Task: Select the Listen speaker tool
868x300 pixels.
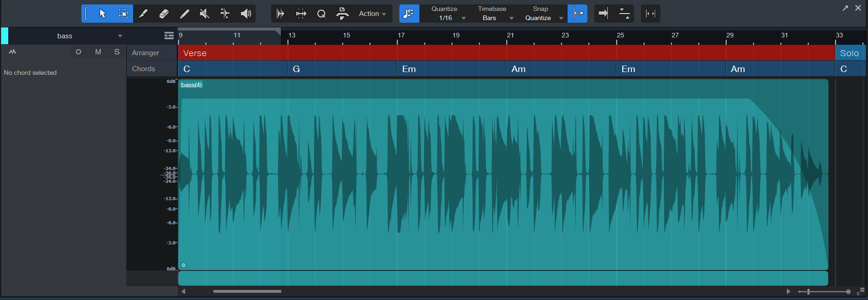Action: (x=246, y=14)
